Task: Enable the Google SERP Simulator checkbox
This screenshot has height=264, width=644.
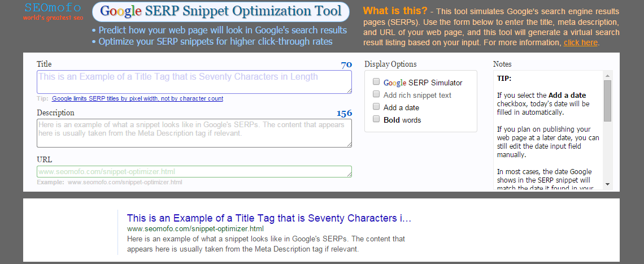Action: pos(376,82)
